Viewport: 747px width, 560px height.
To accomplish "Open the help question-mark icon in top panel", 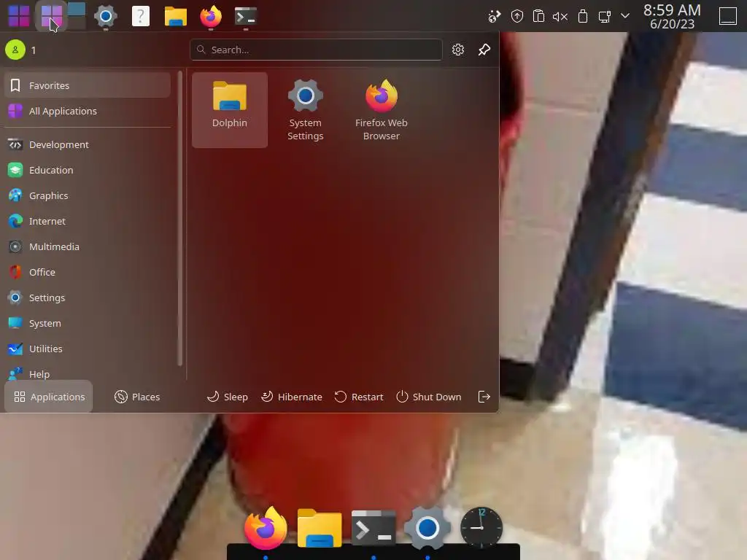I will [x=141, y=16].
